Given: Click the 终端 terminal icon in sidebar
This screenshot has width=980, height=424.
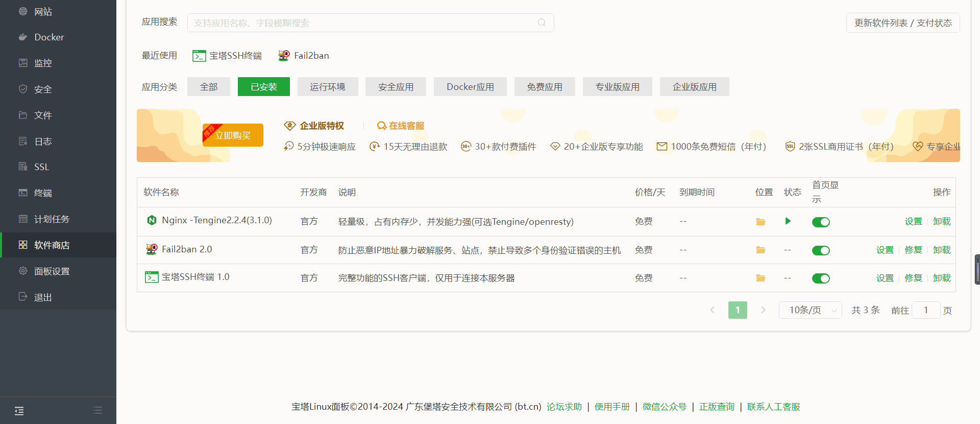Looking at the screenshot, I should point(23,193).
